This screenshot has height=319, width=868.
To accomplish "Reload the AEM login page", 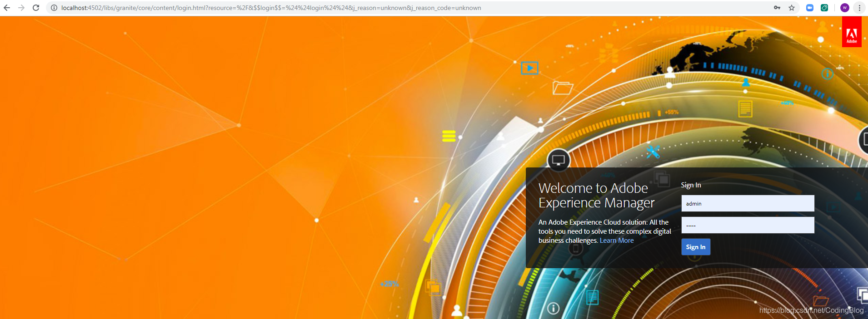I will 36,8.
